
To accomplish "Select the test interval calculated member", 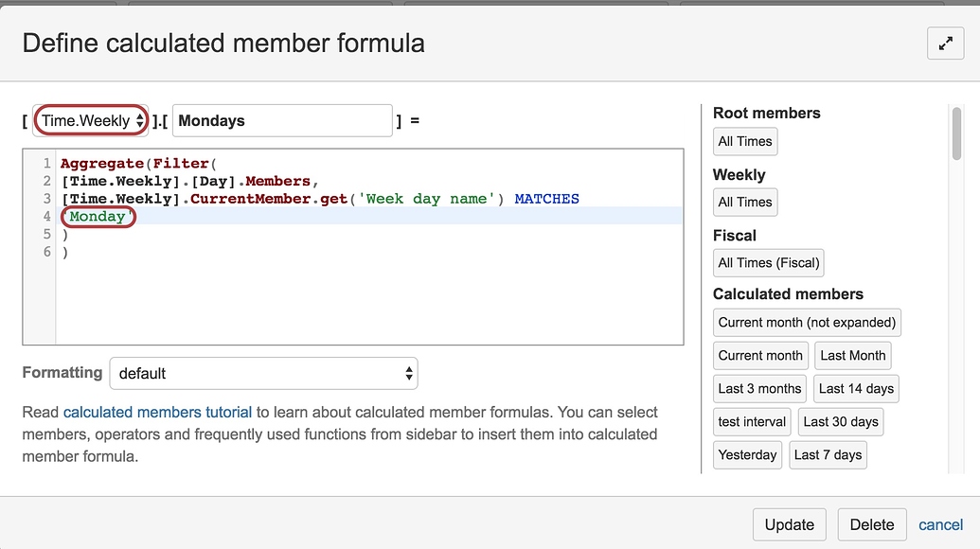I will pos(751,421).
